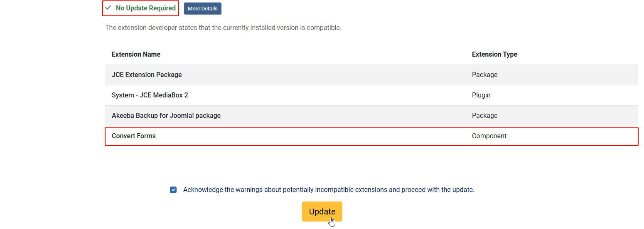Click the acknowledge warnings label text
This screenshot has width=644, height=229.
pyautogui.click(x=328, y=190)
